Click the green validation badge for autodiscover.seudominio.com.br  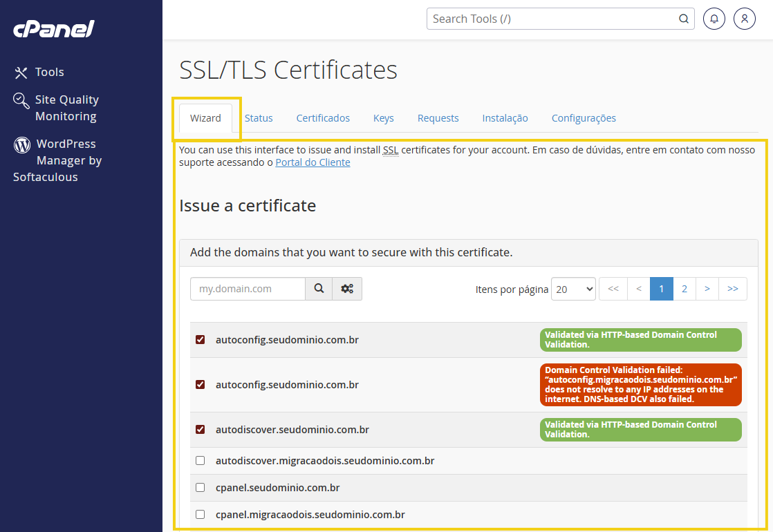coord(641,430)
